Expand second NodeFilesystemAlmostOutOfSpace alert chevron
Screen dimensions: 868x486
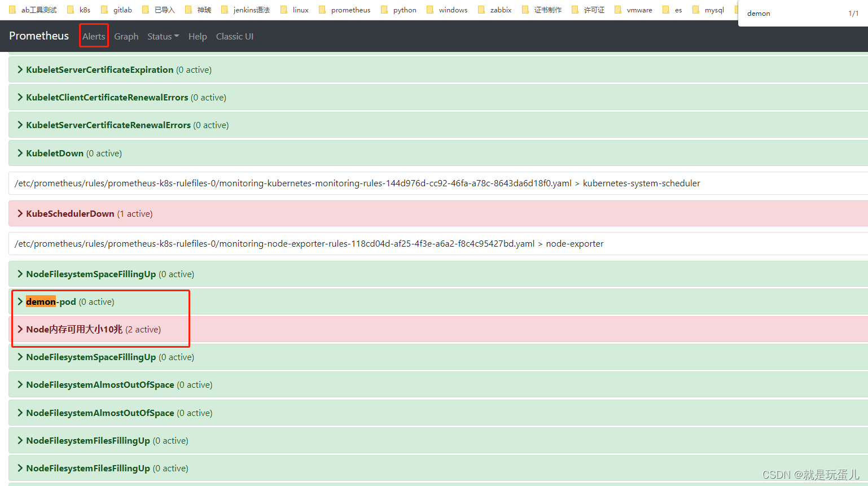coord(20,413)
